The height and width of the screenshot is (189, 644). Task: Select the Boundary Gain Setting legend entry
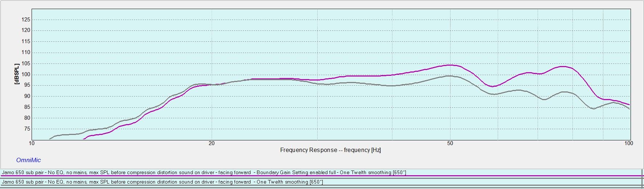pyautogui.click(x=204, y=172)
